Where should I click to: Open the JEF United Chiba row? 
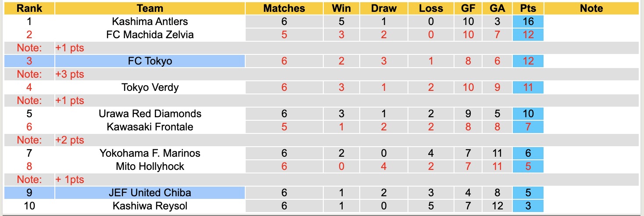pyautogui.click(x=150, y=193)
